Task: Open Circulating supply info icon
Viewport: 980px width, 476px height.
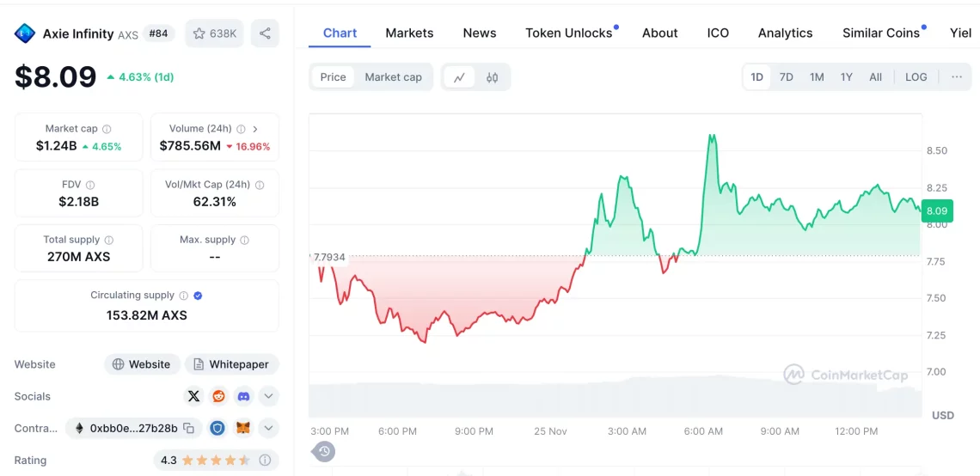Action: coord(184,296)
